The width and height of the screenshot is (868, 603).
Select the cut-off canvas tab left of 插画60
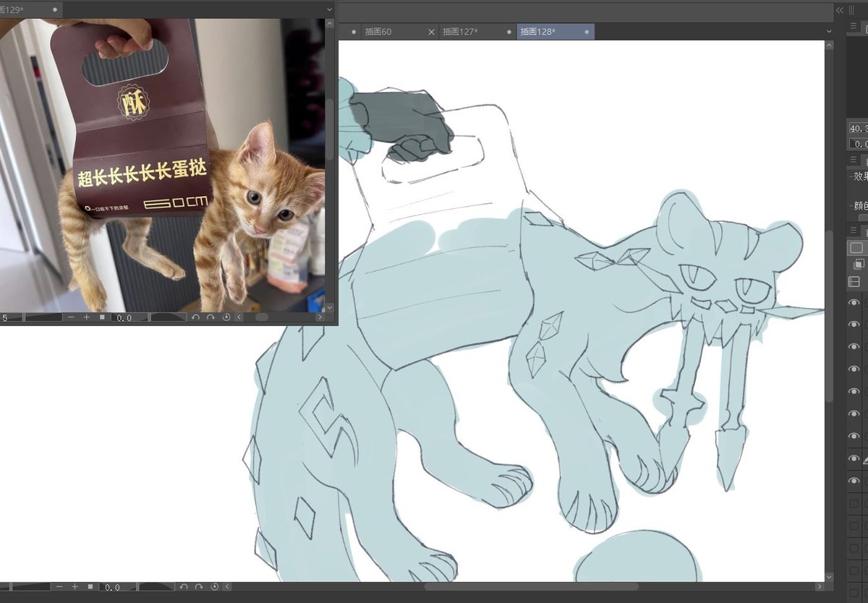tap(350, 32)
